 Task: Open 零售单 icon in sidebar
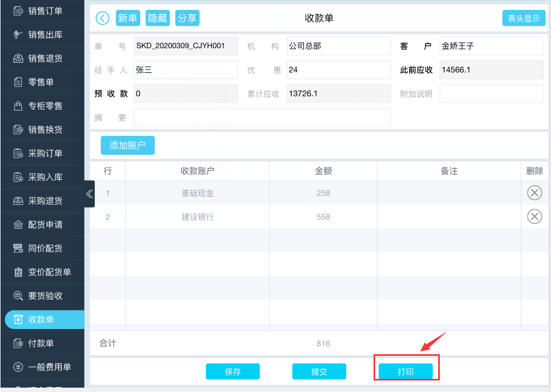[x=18, y=82]
